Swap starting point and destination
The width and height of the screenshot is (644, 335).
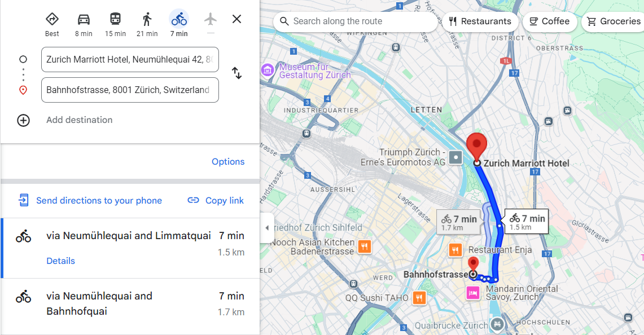[x=237, y=73]
